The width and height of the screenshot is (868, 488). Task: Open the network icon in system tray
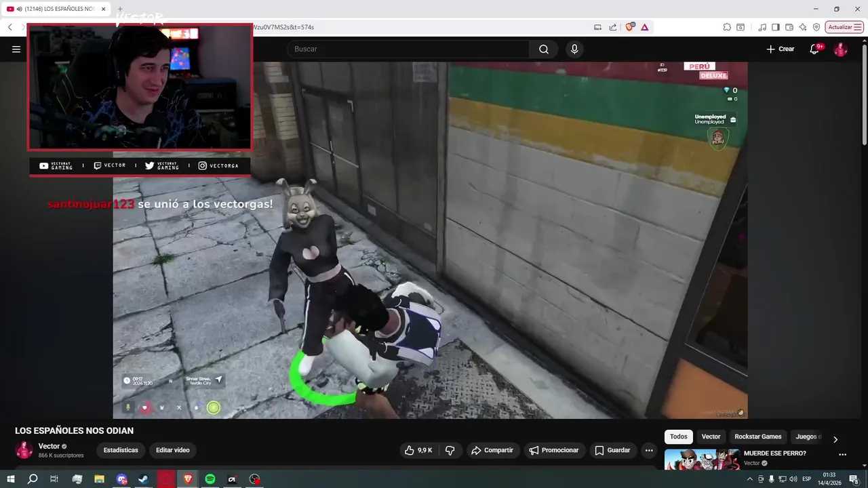pyautogui.click(x=782, y=479)
